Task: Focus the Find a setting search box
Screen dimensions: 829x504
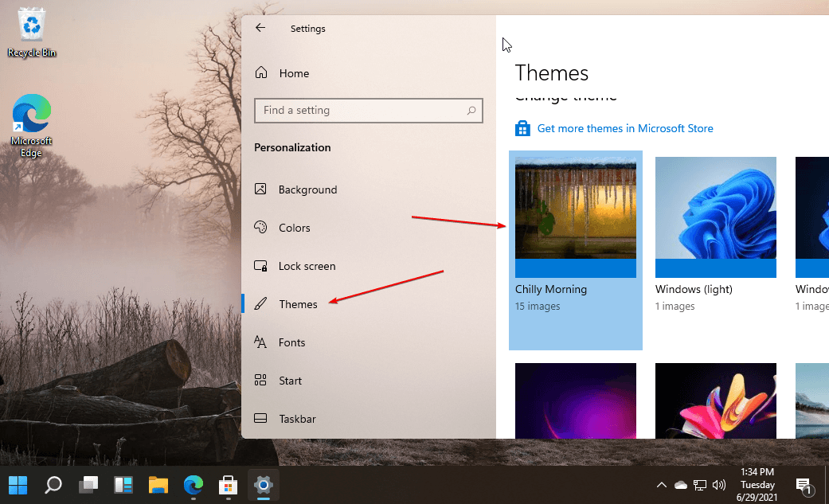Action: pyautogui.click(x=369, y=111)
